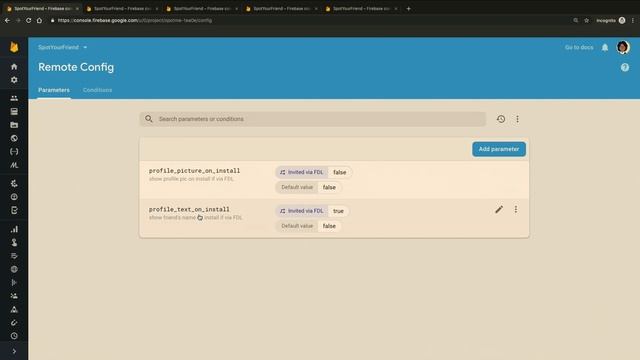The height and width of the screenshot is (360, 640).
Task: Click Default value chip under profile_text_on_install
Action: (x=297, y=226)
